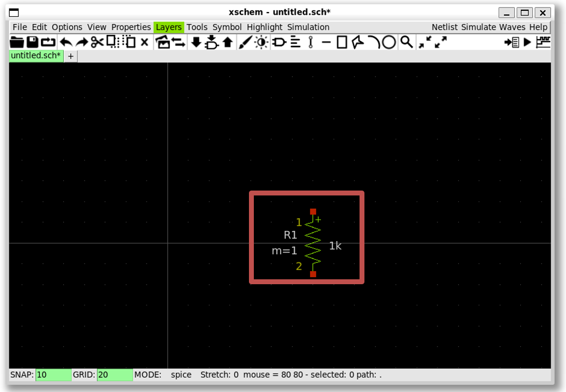The image size is (566, 392).
Task: Click the magnifier zoom icon
Action: [x=406, y=42]
